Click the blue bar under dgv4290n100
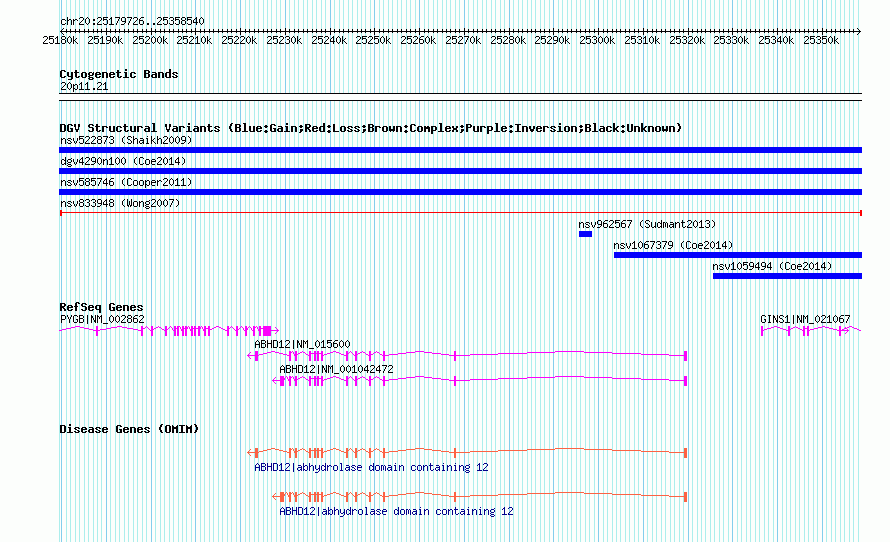Screen dimensions: 890x542 click(x=460, y=171)
